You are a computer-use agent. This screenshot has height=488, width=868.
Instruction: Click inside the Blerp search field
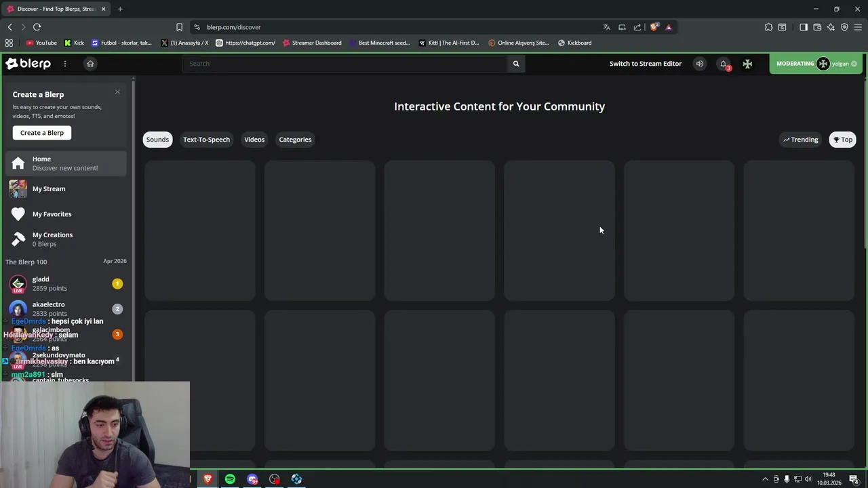pos(344,64)
